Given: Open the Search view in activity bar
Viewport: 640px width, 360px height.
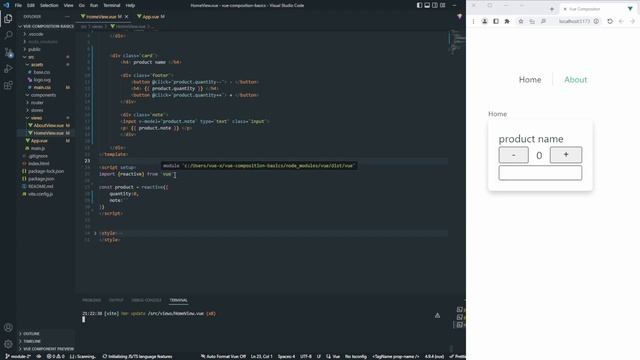Looking at the screenshot, I should [x=8, y=36].
